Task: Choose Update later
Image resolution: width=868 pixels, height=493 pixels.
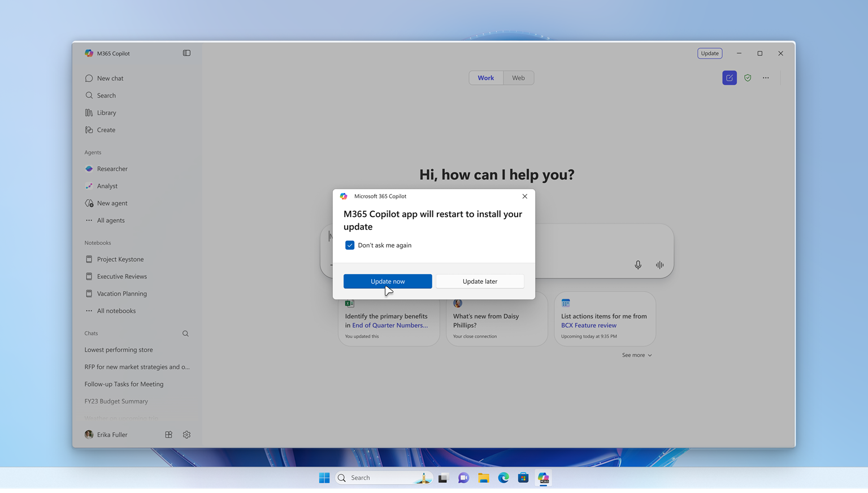Action: pyautogui.click(x=479, y=281)
